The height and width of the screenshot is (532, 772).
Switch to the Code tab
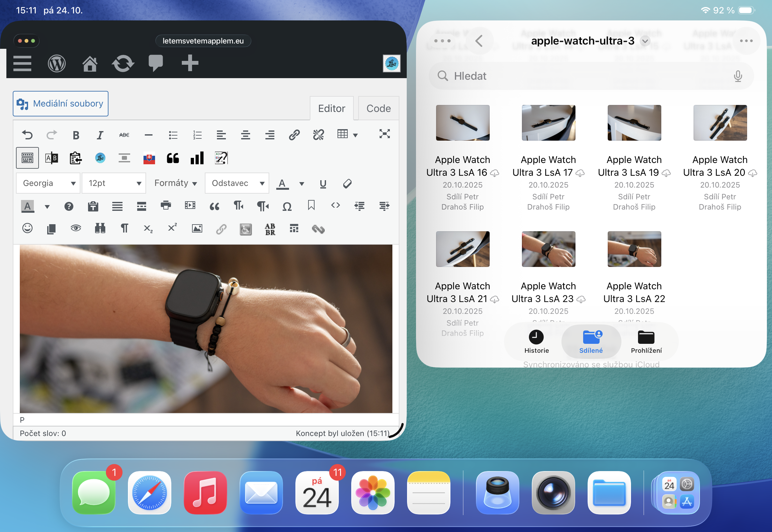378,108
